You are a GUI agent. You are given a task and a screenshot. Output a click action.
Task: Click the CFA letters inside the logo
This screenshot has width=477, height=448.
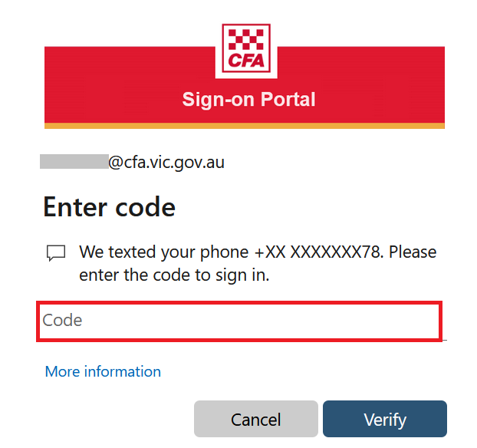pyautogui.click(x=246, y=61)
